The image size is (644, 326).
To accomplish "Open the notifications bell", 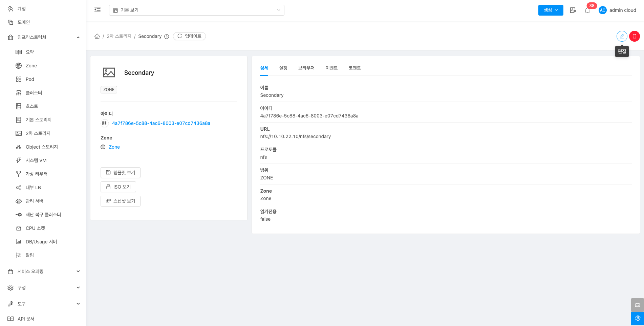I will point(587,10).
